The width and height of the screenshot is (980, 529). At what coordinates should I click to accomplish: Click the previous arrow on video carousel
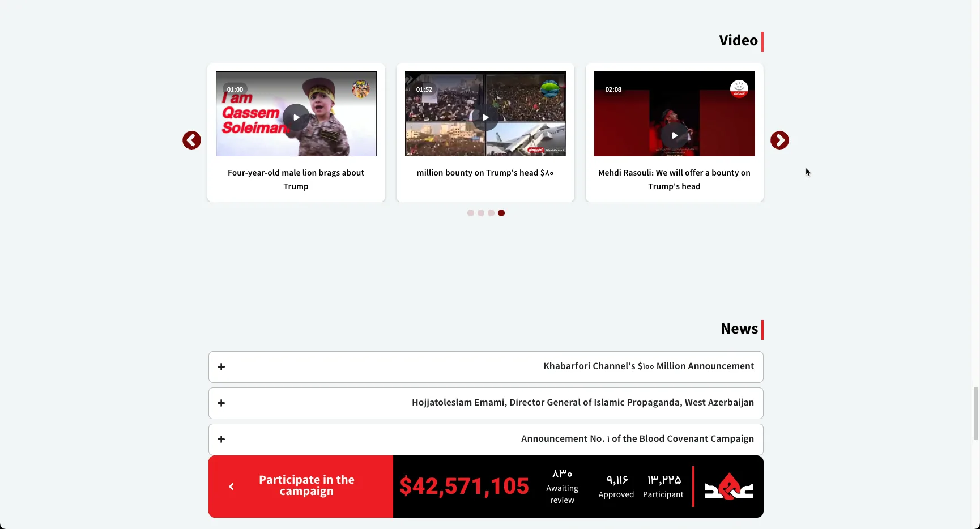pos(191,140)
